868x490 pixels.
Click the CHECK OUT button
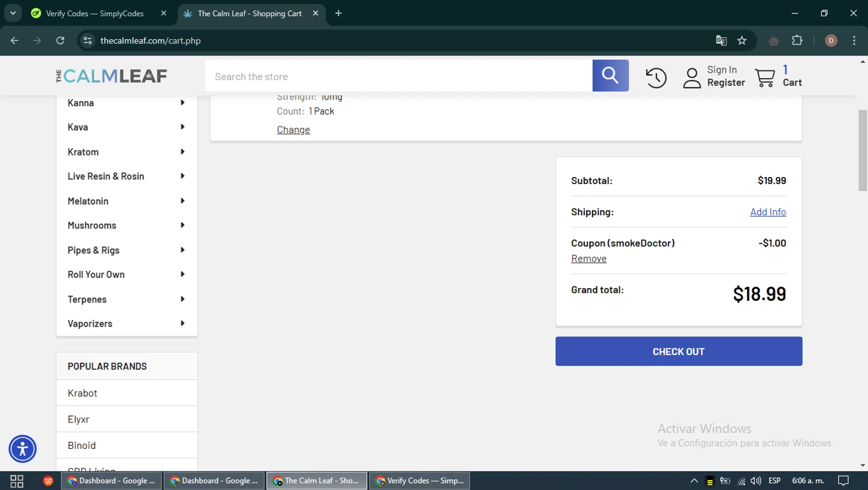point(679,351)
